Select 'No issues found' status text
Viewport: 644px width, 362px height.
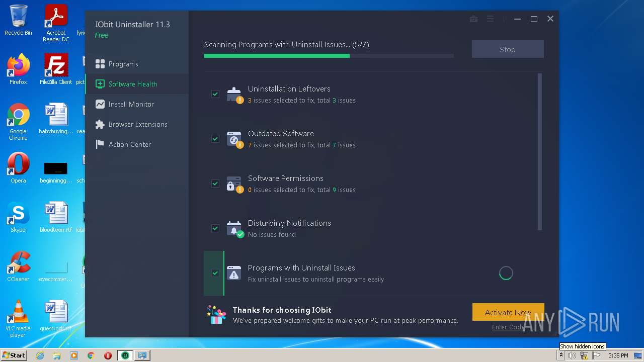pos(272,235)
